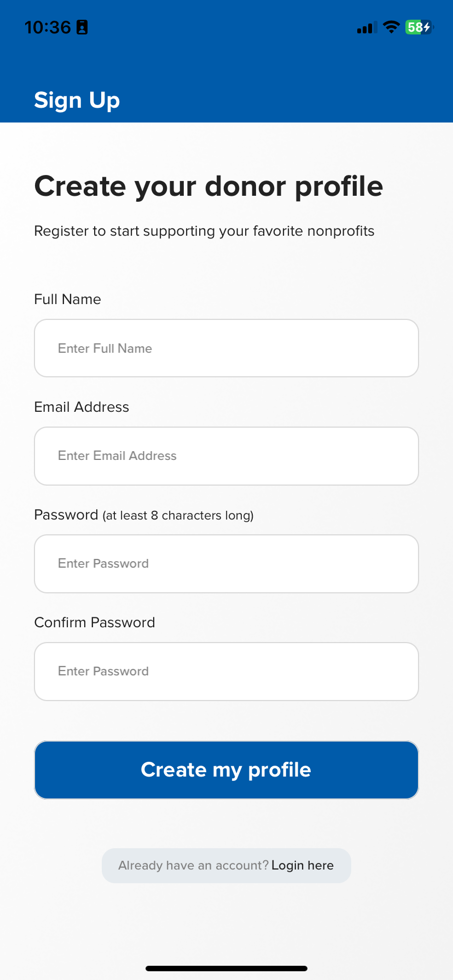Tap the Already have an account text
This screenshot has width=453, height=980.
tap(193, 865)
